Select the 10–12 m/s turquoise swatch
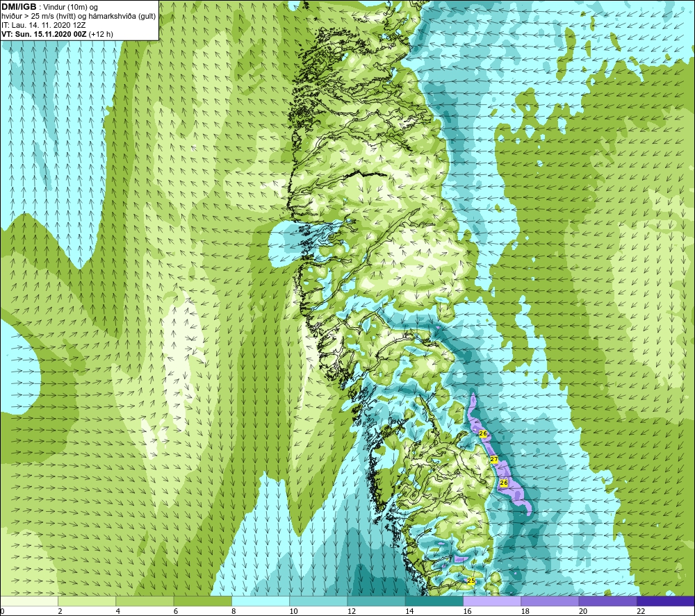This screenshot has width=695, height=616. click(x=318, y=601)
